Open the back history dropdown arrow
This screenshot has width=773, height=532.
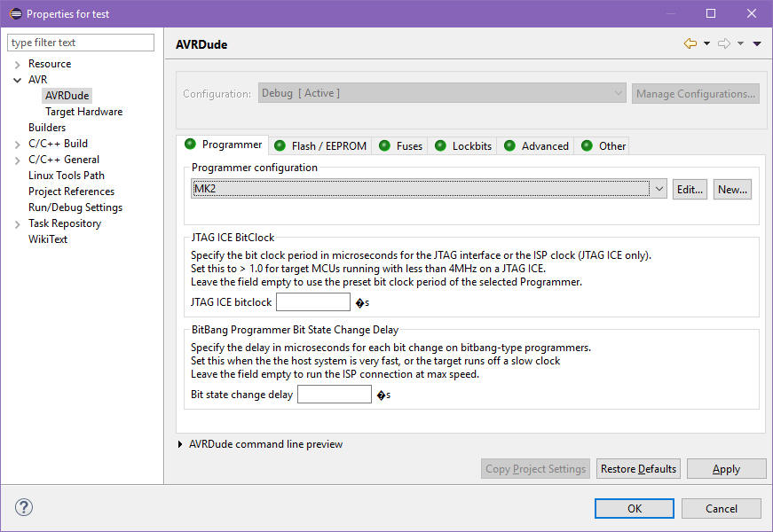click(706, 43)
